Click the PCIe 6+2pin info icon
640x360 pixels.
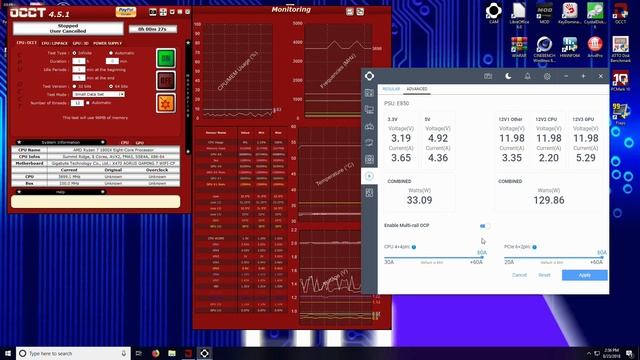tap(534, 247)
